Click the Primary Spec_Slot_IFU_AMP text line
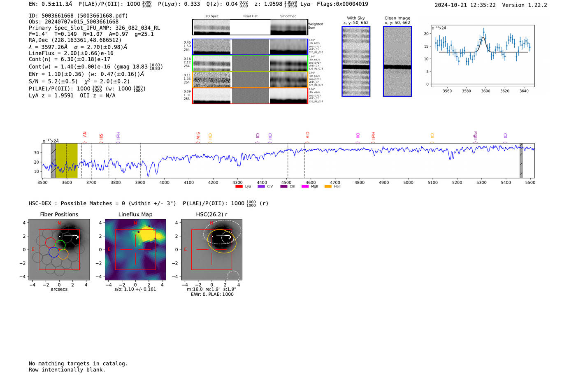The width and height of the screenshot is (576, 392). coord(95,28)
